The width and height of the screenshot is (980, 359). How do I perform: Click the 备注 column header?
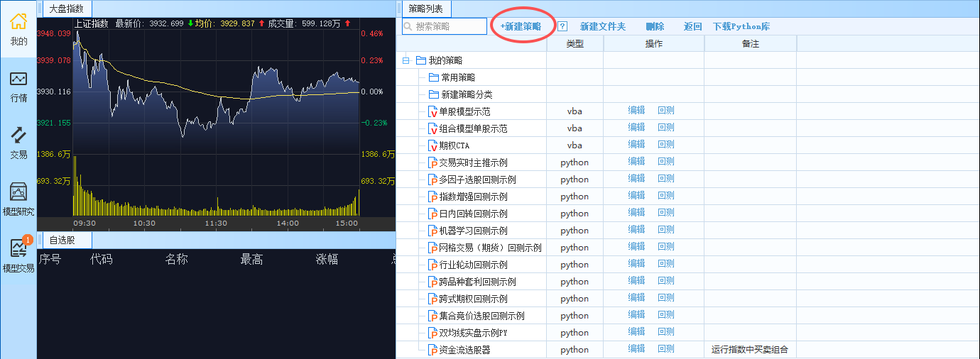click(751, 43)
